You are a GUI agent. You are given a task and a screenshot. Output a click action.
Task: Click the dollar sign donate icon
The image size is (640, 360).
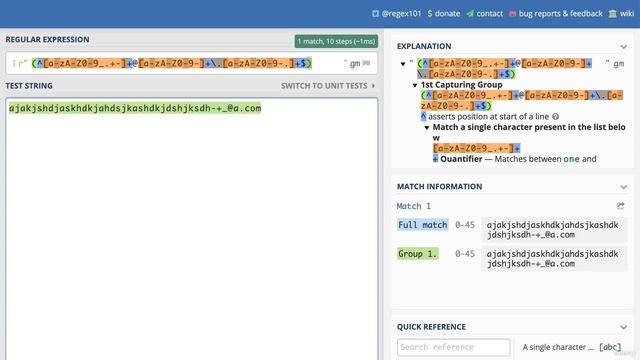(x=430, y=13)
